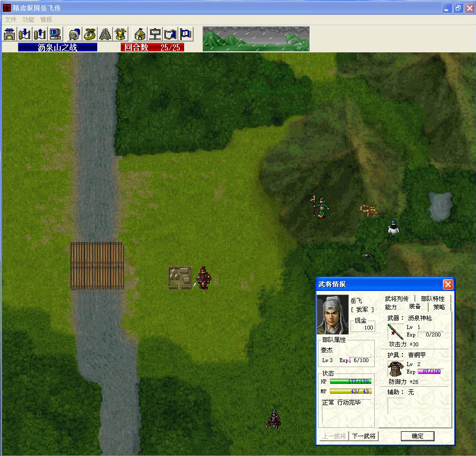Click the blue flag end-turn icon

pos(186,34)
